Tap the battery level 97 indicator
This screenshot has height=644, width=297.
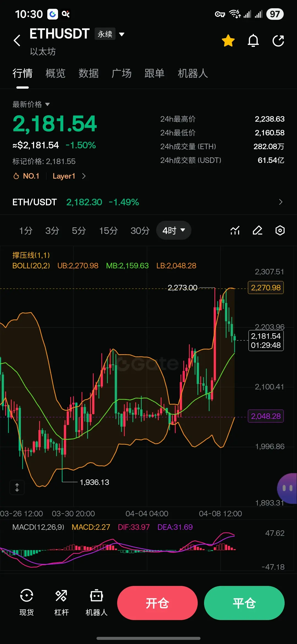[275, 14]
